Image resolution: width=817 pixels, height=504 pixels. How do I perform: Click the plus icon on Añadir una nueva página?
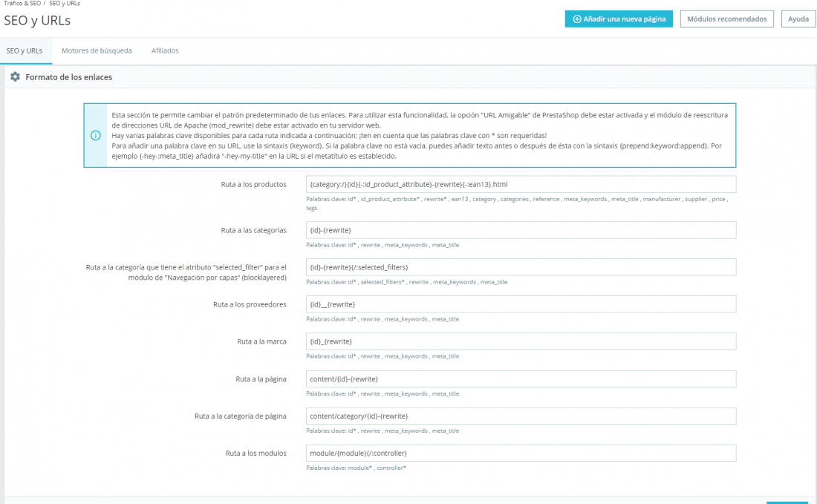(577, 19)
